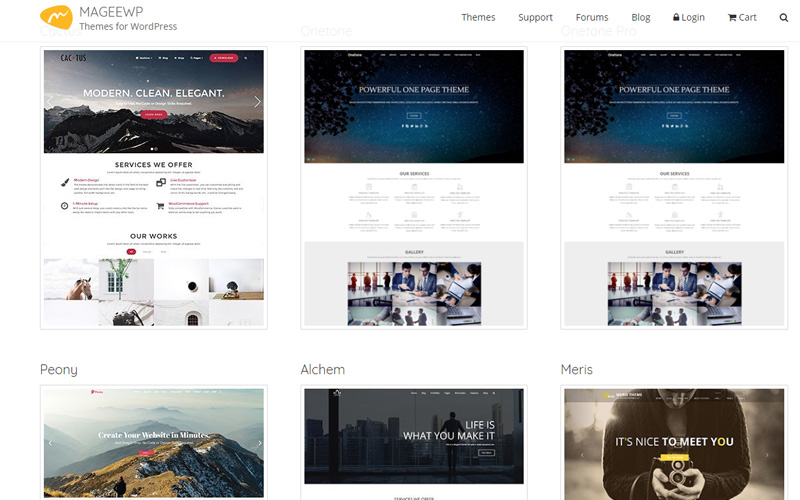Click next slide arrow in Cactus preview
The height and width of the screenshot is (500, 800).
coord(257,102)
